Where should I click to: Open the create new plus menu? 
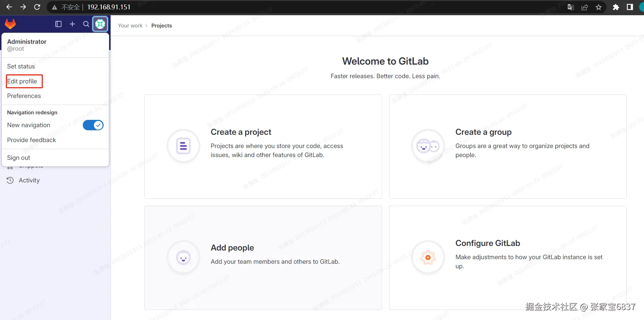[72, 24]
